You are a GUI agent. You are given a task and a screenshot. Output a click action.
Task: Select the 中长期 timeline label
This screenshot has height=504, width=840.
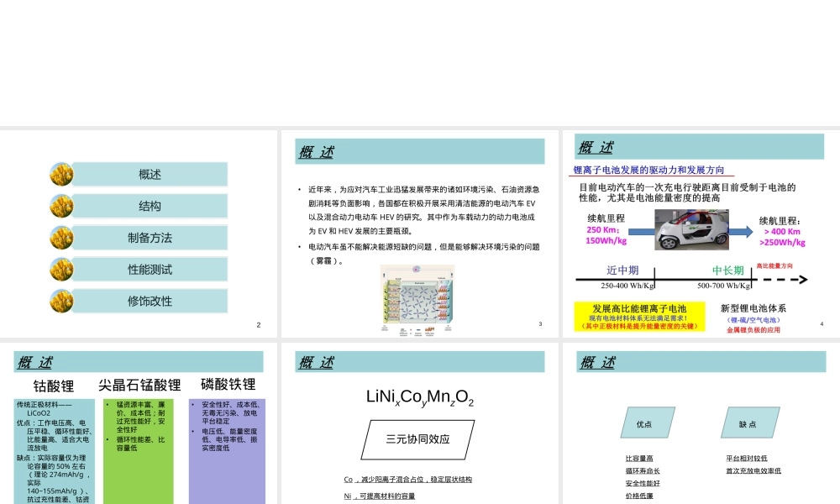pos(728,270)
